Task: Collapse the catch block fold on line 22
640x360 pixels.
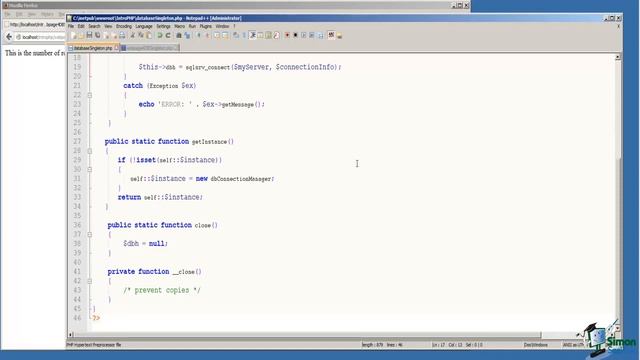Action: point(90,95)
